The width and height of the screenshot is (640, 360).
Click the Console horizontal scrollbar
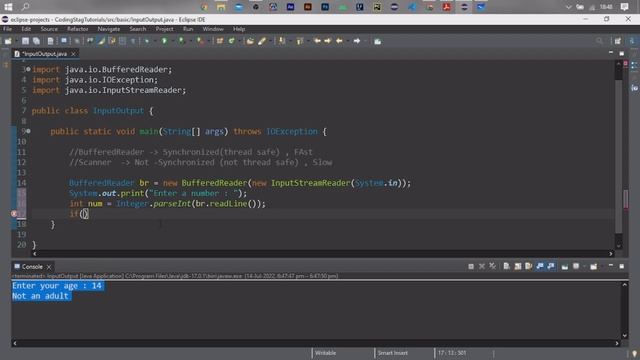point(316,343)
